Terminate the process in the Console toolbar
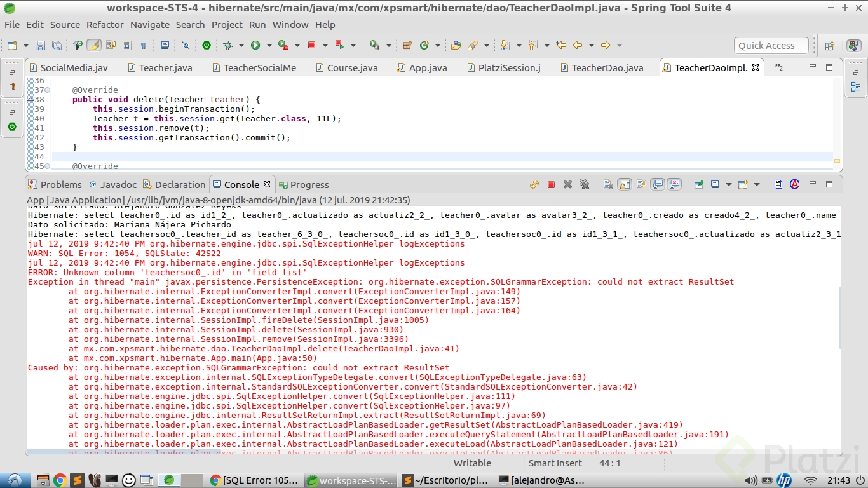 [x=551, y=184]
